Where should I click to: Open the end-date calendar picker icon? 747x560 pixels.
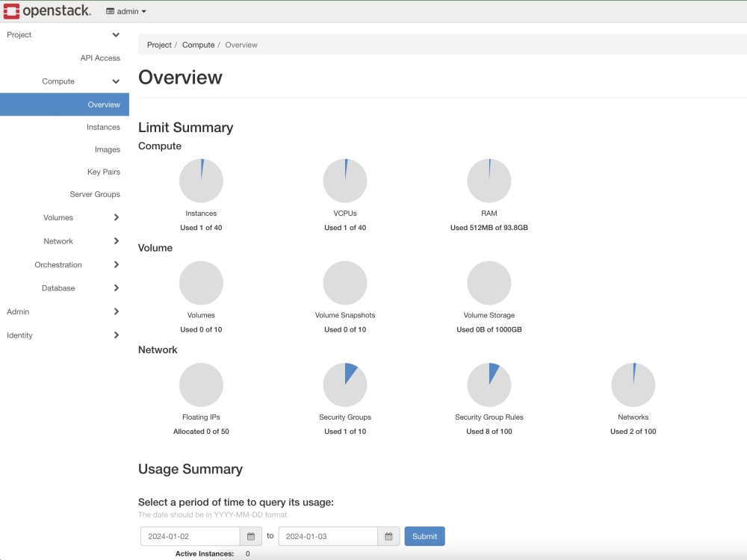point(388,536)
